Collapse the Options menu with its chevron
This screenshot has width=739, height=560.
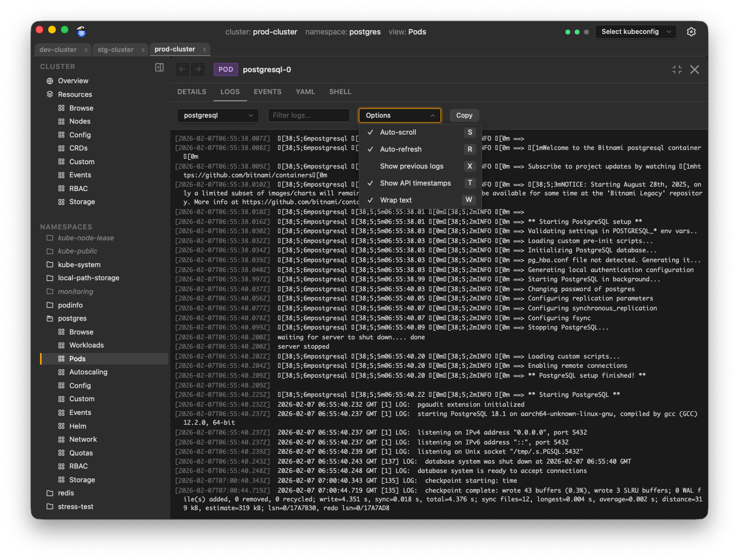[432, 115]
